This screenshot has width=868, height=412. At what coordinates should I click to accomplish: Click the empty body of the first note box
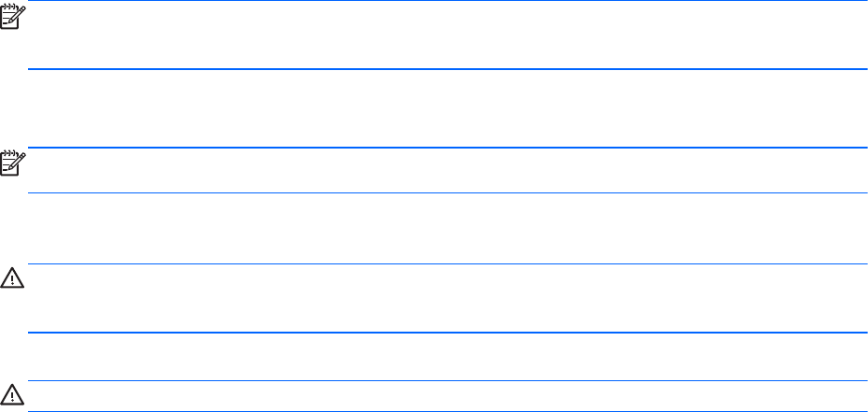coord(447,35)
